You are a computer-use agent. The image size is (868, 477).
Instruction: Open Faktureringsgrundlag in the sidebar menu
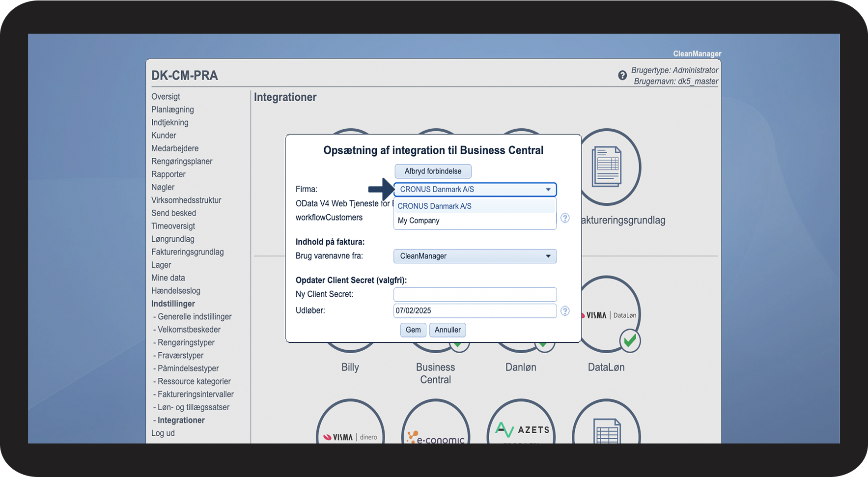coord(188,252)
